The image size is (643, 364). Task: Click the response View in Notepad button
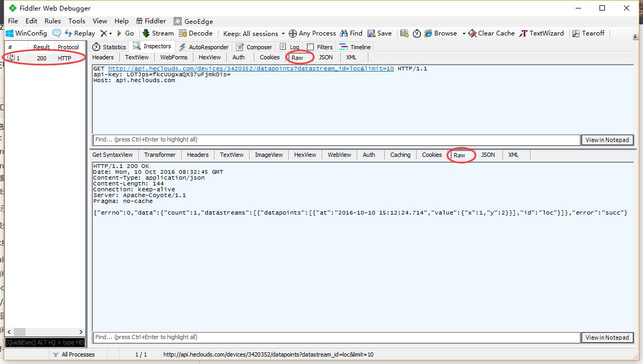607,338
